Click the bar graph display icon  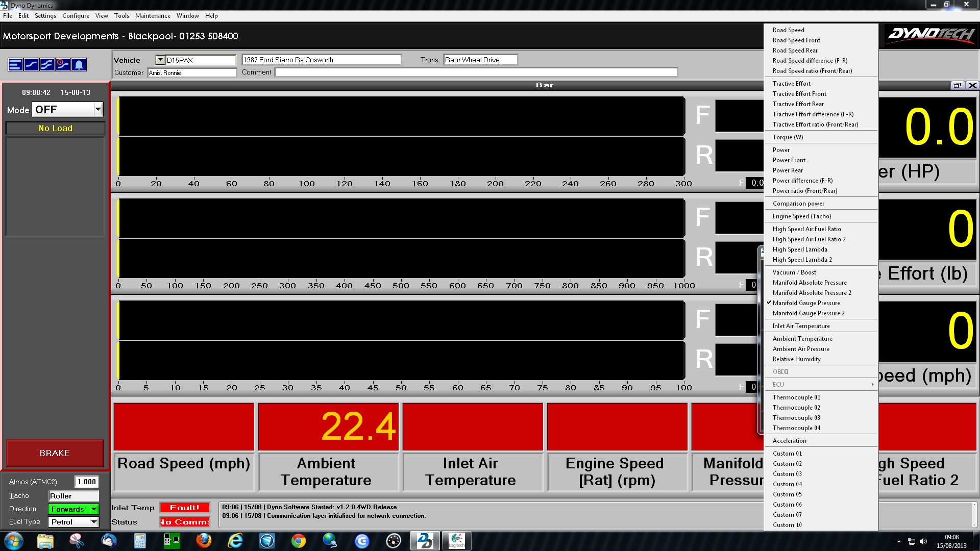coord(15,65)
